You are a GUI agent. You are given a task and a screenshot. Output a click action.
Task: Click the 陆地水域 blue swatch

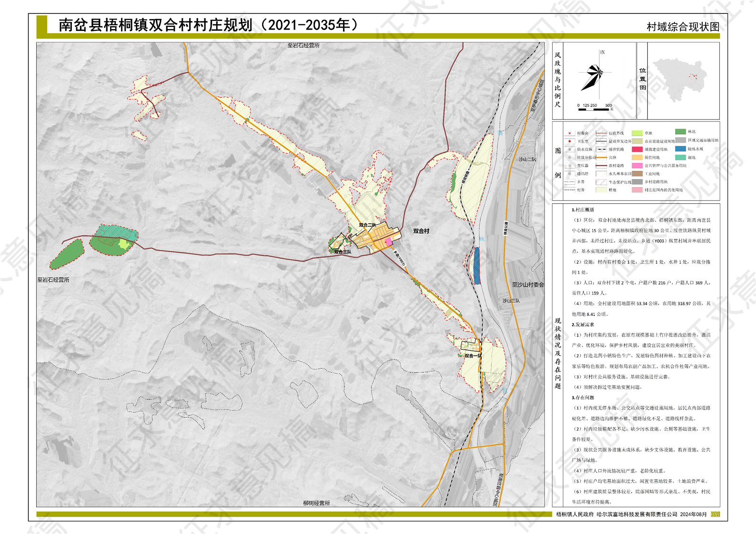click(x=680, y=149)
